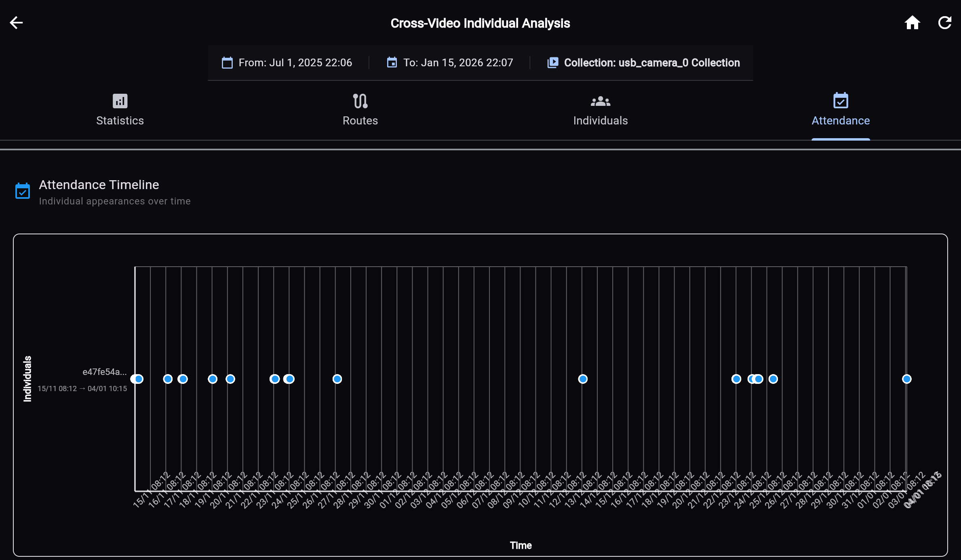Click the Attendance calendar-check icon
This screenshot has height=560, width=961.
tap(840, 101)
